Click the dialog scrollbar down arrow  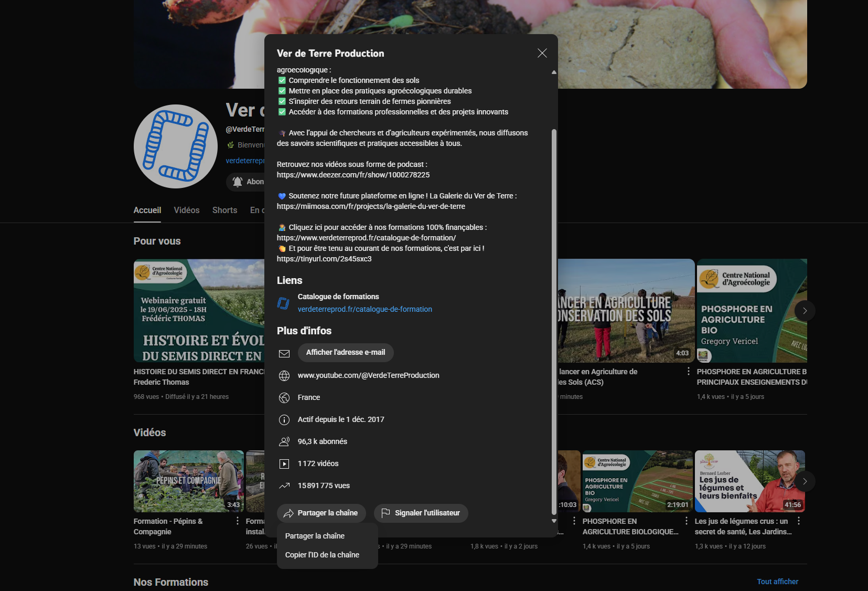[554, 521]
